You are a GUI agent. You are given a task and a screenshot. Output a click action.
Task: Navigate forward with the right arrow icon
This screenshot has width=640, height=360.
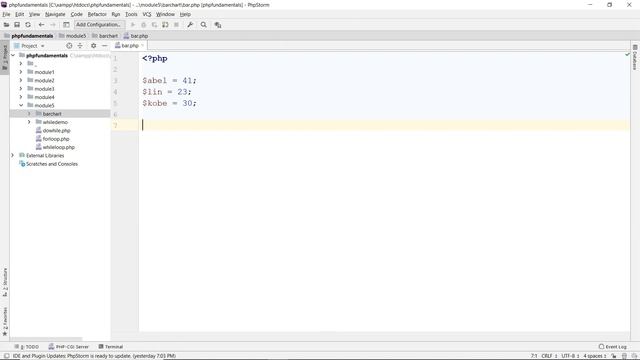coord(53,25)
